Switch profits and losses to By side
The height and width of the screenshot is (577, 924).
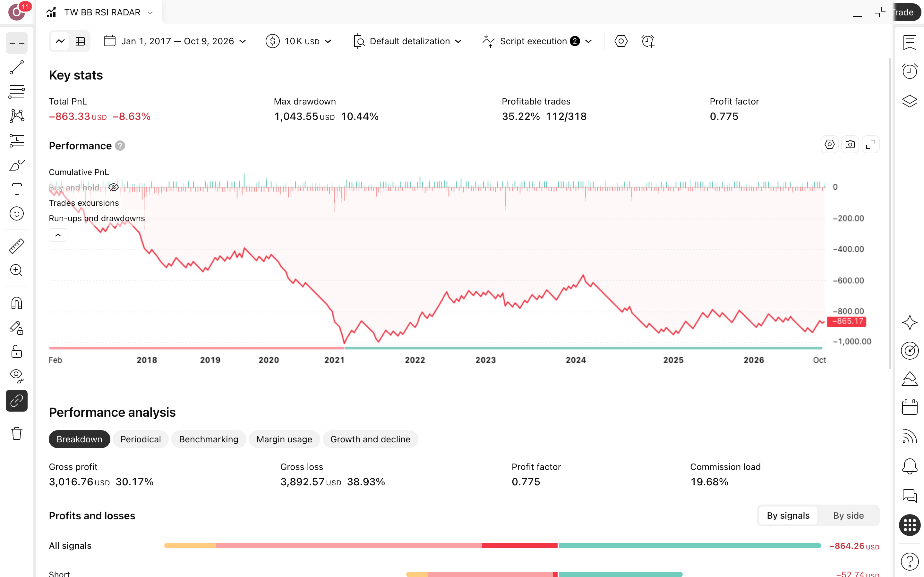point(848,515)
